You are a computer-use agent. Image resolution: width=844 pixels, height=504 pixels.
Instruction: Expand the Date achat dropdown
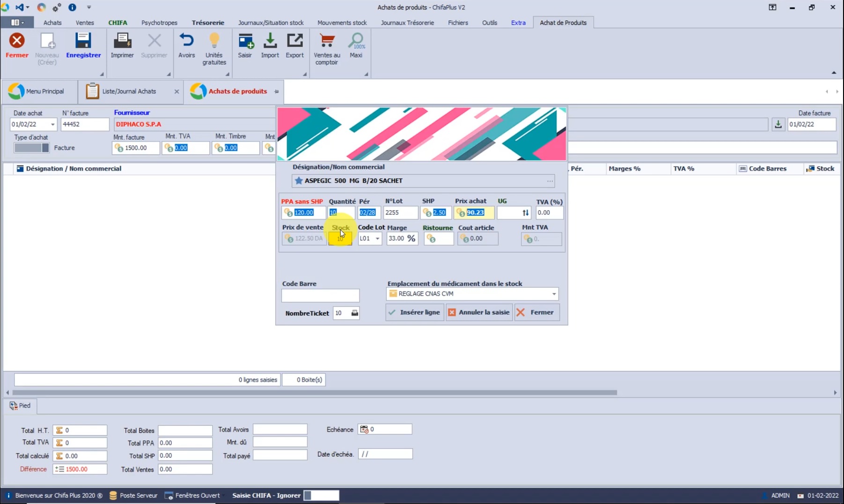click(52, 124)
